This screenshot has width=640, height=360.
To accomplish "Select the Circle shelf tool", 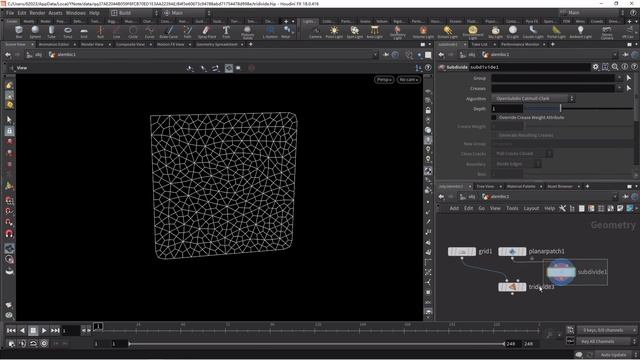I will point(133,31).
